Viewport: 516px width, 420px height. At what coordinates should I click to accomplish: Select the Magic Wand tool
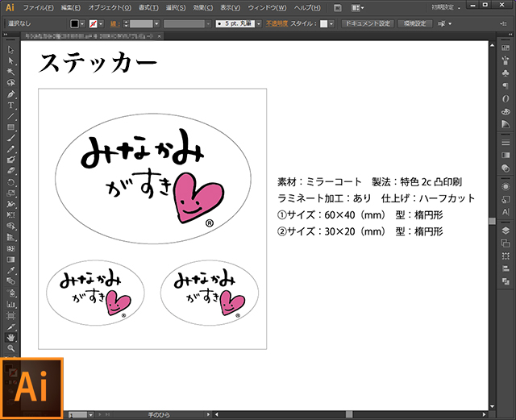coord(10,72)
